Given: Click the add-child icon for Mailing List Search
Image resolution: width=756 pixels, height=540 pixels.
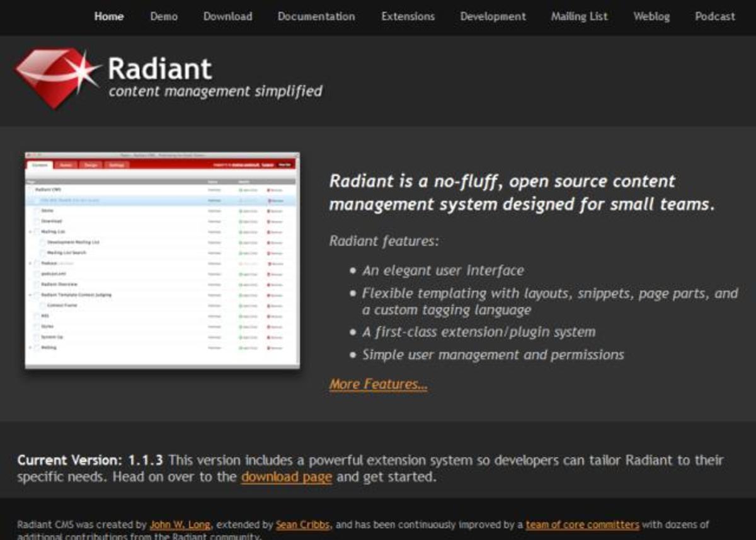Looking at the screenshot, I should click(245, 253).
